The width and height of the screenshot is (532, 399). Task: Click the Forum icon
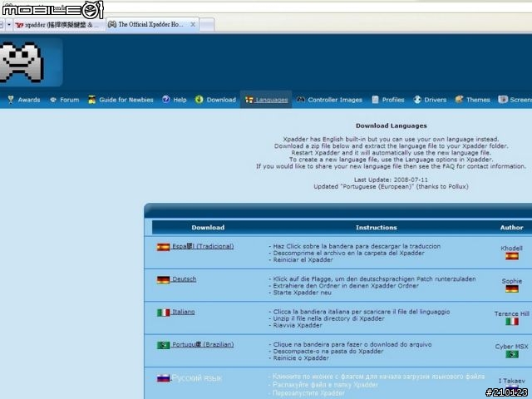pyautogui.click(x=53, y=100)
